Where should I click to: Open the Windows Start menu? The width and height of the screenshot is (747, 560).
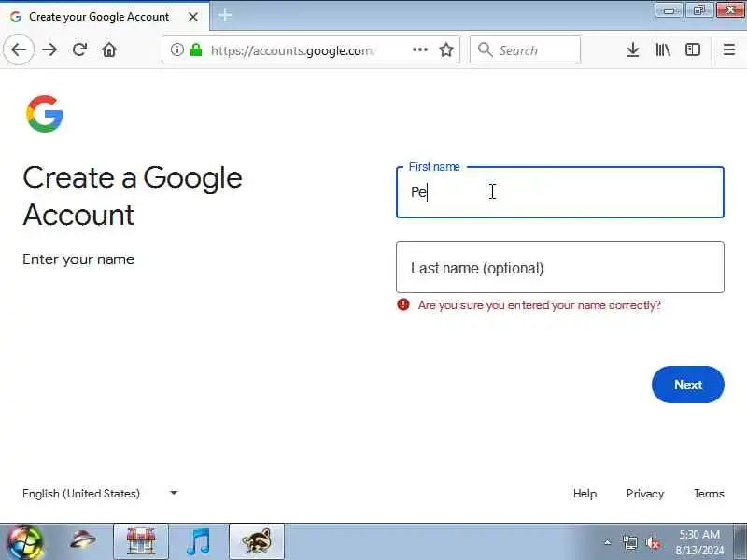click(24, 542)
